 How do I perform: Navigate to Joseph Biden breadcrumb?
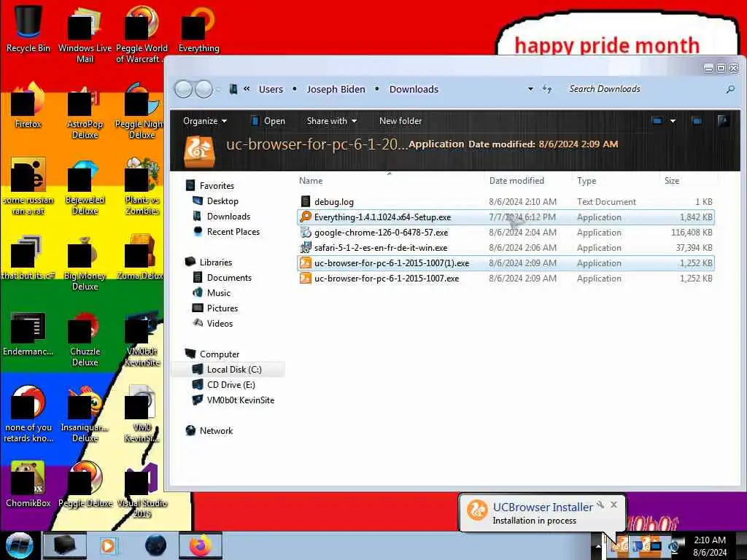[336, 89]
